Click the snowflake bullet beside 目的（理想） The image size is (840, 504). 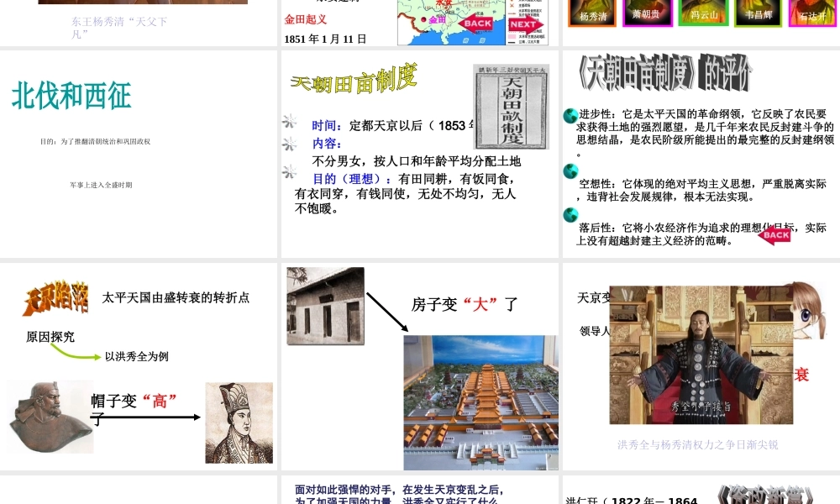[290, 171]
